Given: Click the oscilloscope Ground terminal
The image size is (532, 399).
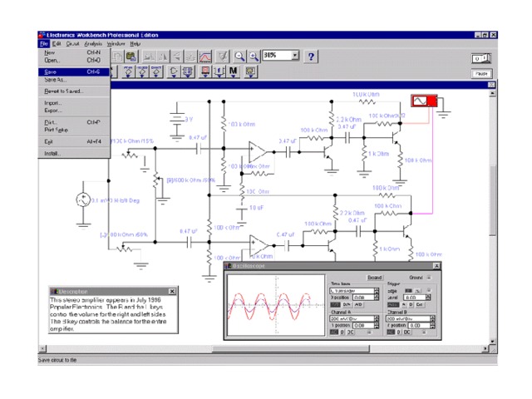Looking at the screenshot, I should tap(429, 278).
